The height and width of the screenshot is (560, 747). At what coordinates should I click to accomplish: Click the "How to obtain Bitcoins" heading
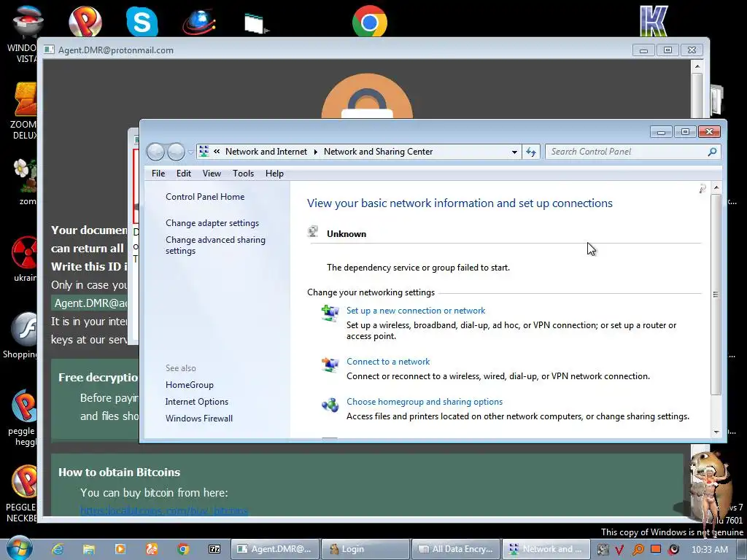(119, 472)
